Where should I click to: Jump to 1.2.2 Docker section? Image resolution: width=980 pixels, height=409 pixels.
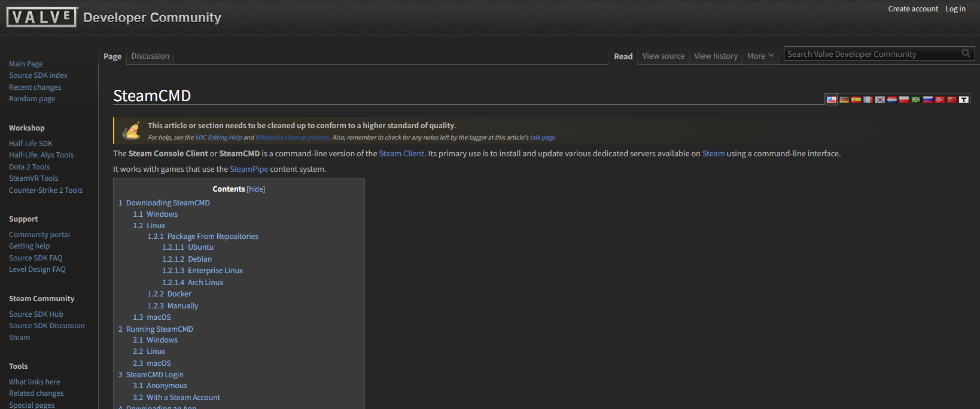tap(169, 294)
